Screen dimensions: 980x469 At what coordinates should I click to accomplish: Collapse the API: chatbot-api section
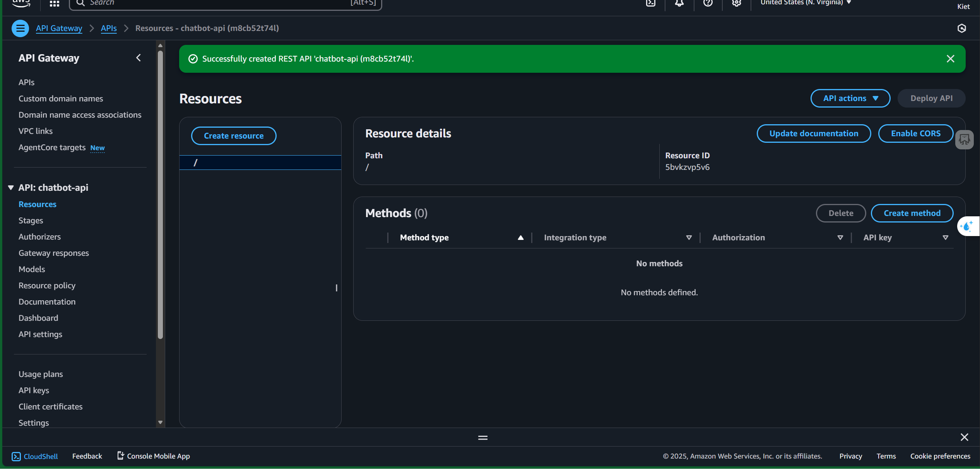click(11, 188)
